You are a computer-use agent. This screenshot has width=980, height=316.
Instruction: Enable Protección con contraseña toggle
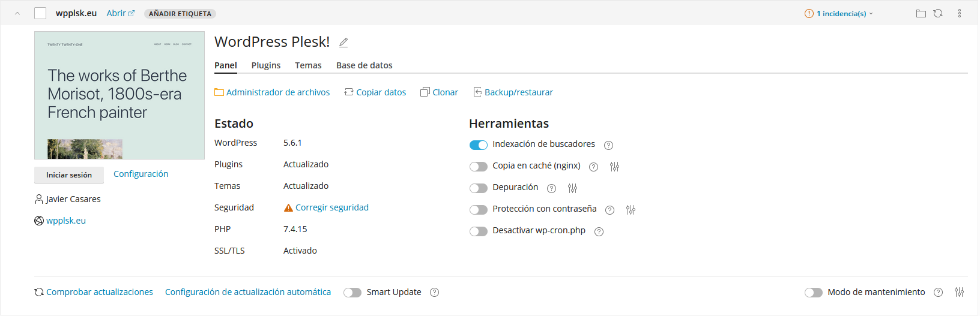(479, 210)
